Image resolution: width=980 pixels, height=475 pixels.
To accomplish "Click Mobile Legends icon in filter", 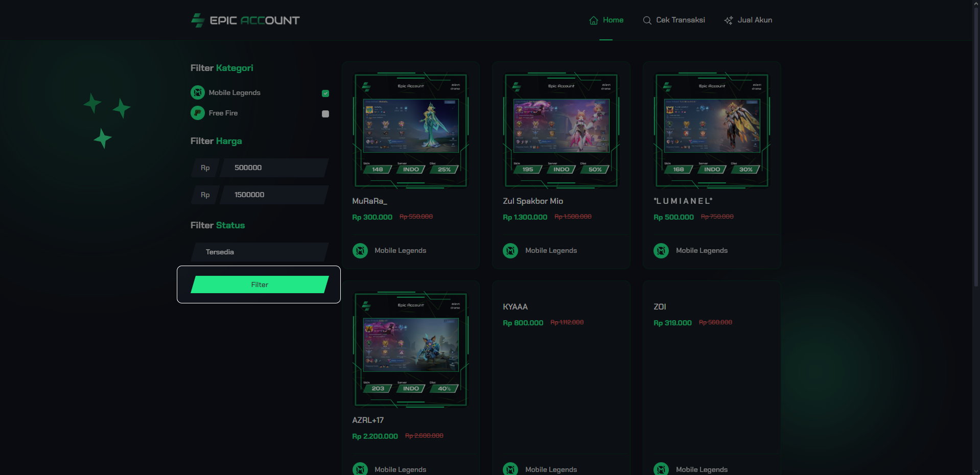I will pyautogui.click(x=198, y=92).
